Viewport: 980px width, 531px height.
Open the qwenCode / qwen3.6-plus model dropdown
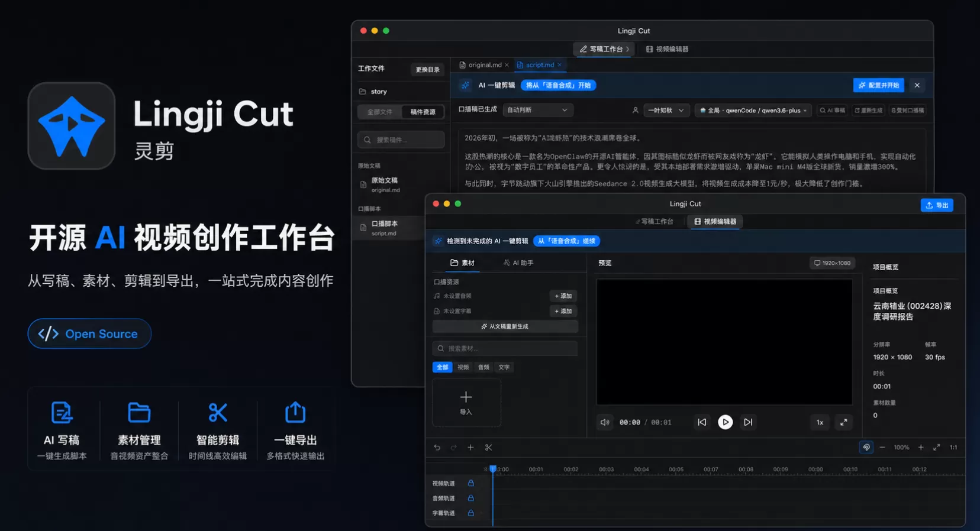tap(753, 110)
